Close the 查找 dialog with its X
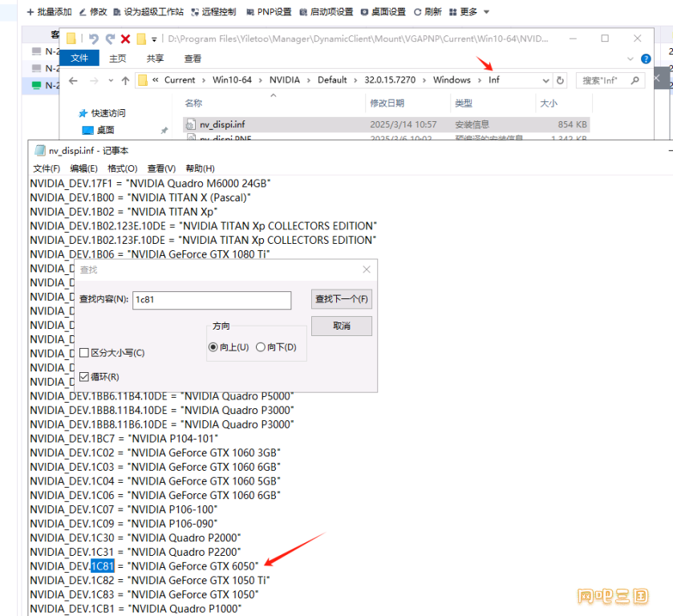Screen dimensions: 673x616 pyautogui.click(x=366, y=269)
